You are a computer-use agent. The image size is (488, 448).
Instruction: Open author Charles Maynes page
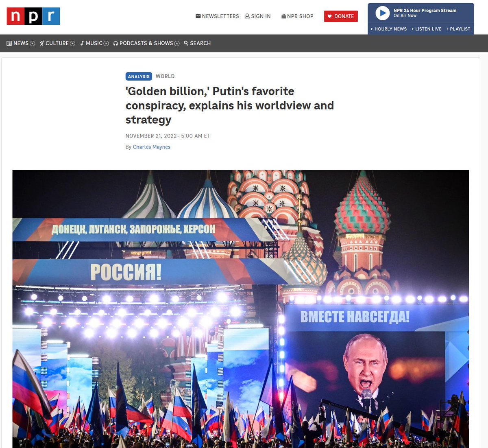pos(152,147)
